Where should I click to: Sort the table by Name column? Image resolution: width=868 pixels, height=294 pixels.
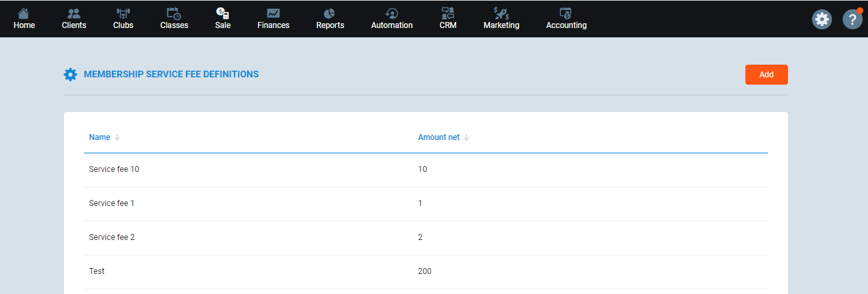point(99,137)
